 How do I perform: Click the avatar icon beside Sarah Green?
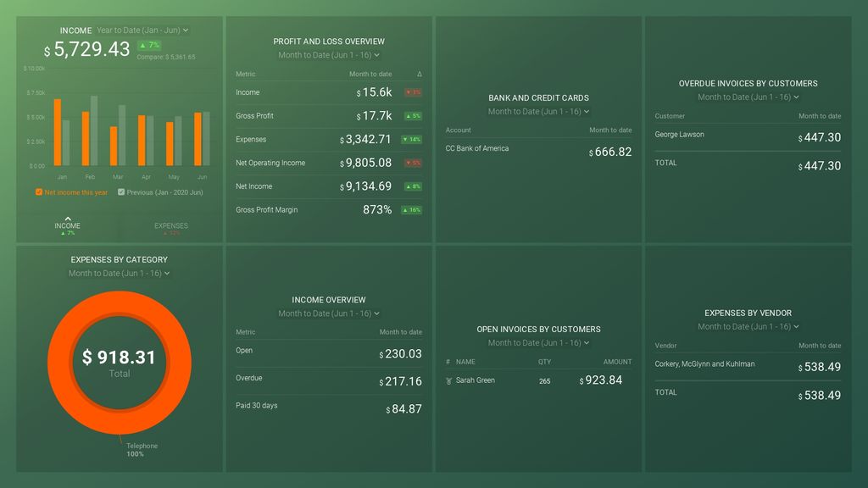[x=448, y=380]
